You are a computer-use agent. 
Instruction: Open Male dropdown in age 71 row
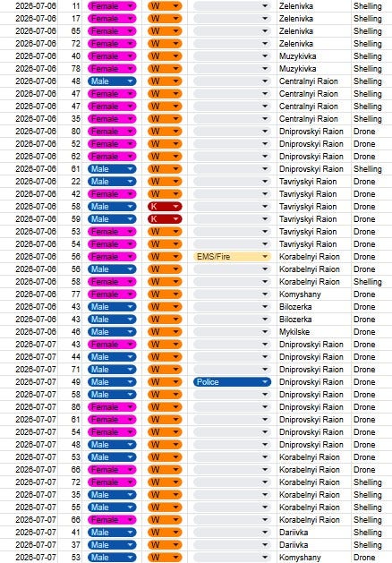pyautogui.click(x=112, y=369)
